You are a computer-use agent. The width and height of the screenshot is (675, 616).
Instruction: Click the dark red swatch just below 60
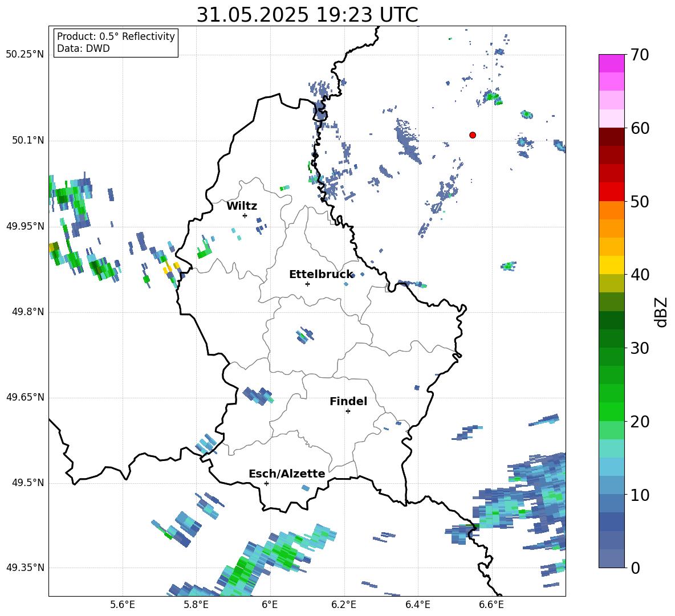(x=611, y=137)
